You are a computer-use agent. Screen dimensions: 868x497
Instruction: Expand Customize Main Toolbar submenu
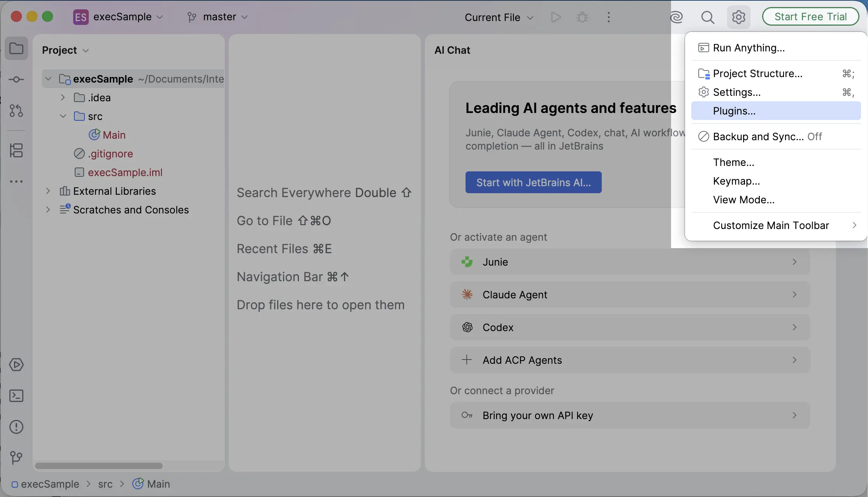776,226
